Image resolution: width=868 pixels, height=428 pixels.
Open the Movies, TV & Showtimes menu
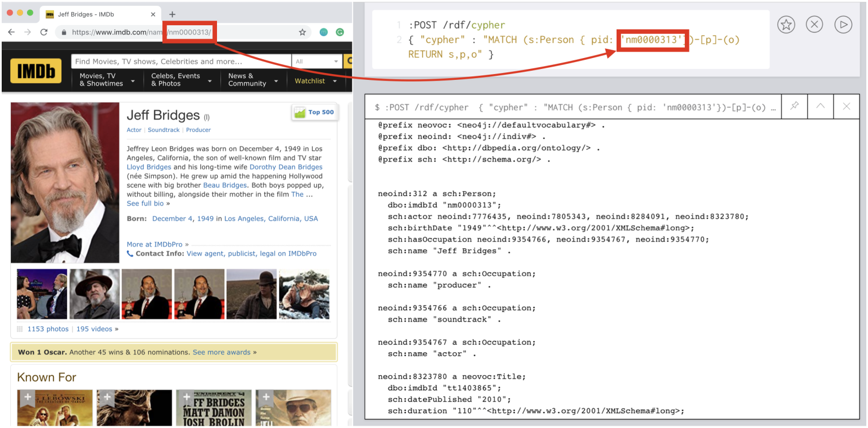pyautogui.click(x=107, y=80)
